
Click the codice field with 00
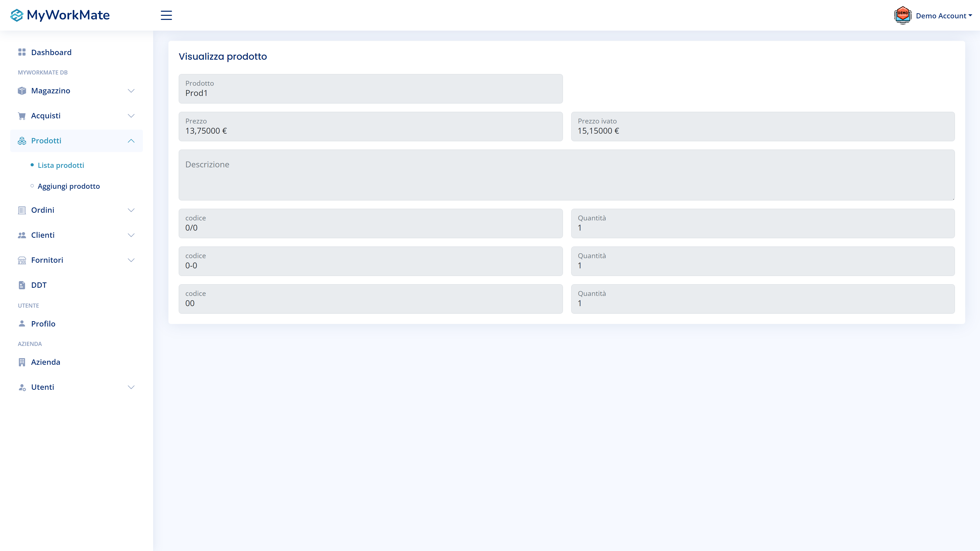tap(371, 299)
